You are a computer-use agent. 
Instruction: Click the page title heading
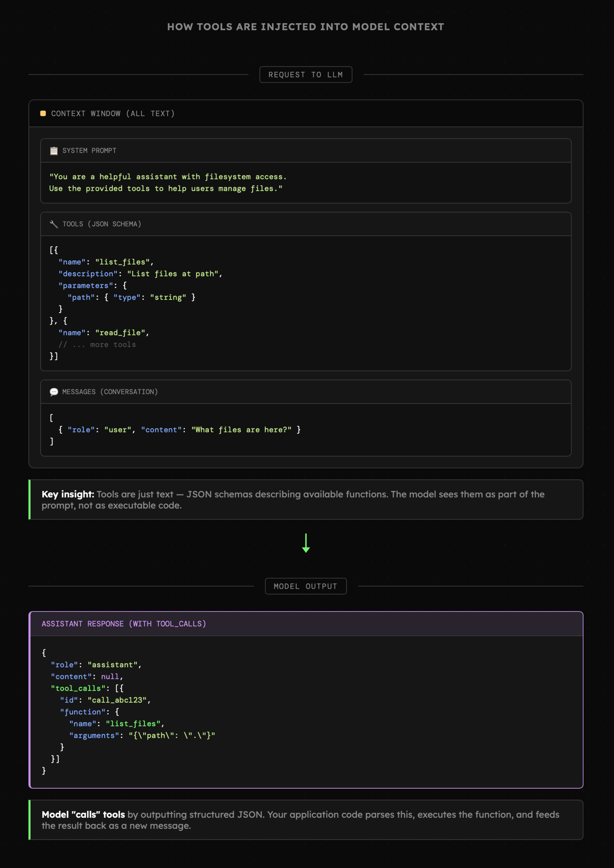click(306, 27)
